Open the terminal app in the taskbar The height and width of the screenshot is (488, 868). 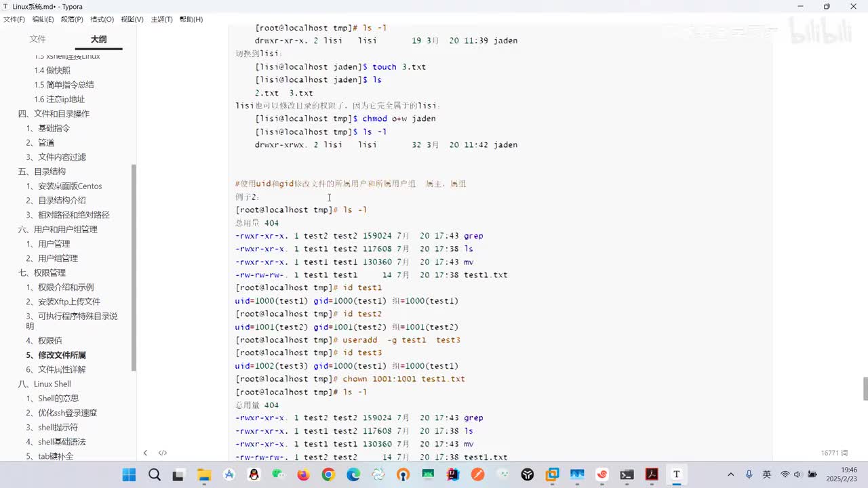coord(627,474)
